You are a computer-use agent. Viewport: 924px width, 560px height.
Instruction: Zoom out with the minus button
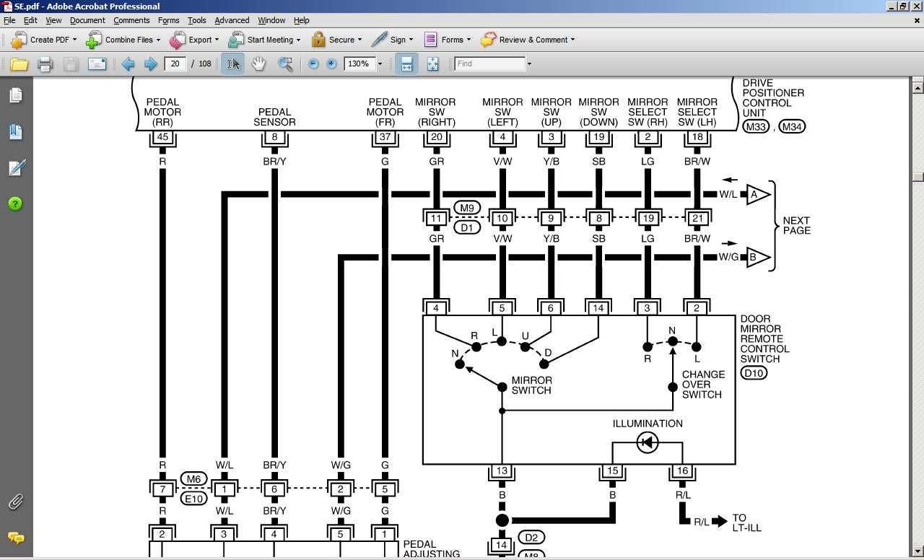[x=313, y=64]
